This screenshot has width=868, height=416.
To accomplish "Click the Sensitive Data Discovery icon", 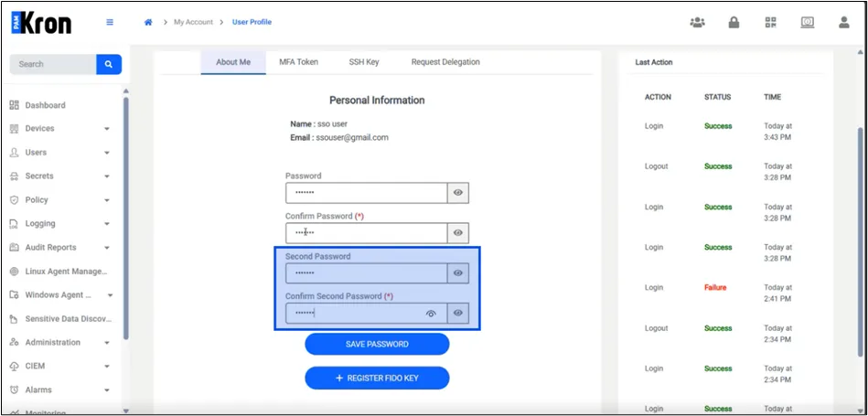I will (x=15, y=319).
